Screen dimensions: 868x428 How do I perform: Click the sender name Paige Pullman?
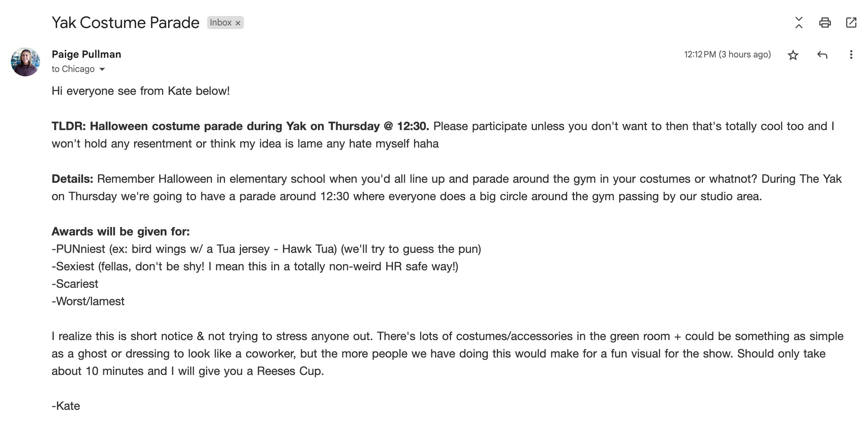pos(87,54)
